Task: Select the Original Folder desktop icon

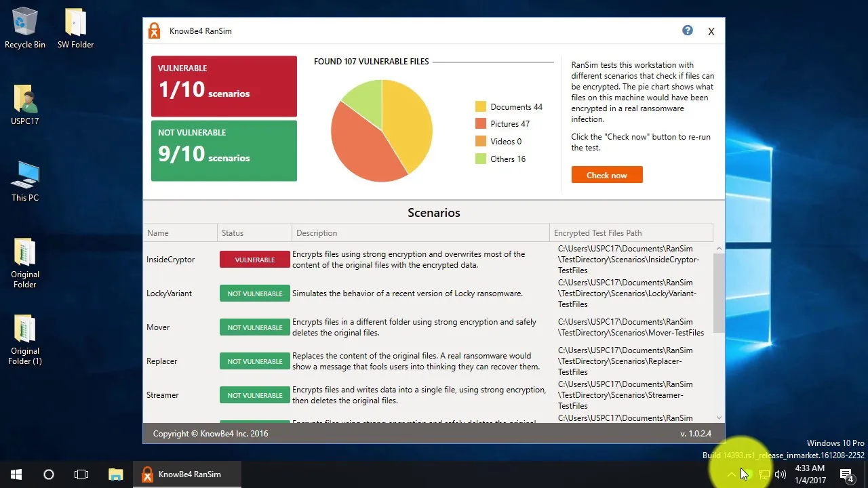Action: (25, 263)
